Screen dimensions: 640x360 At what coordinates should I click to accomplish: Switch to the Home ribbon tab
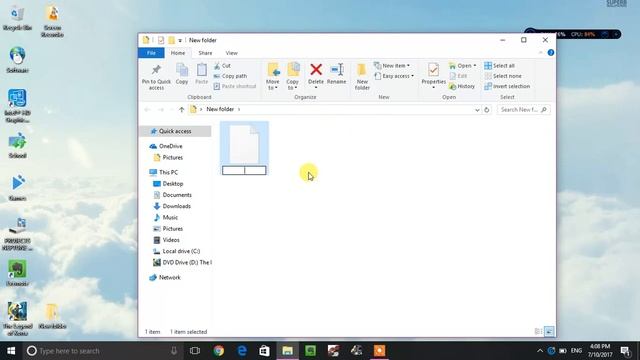(x=178, y=53)
